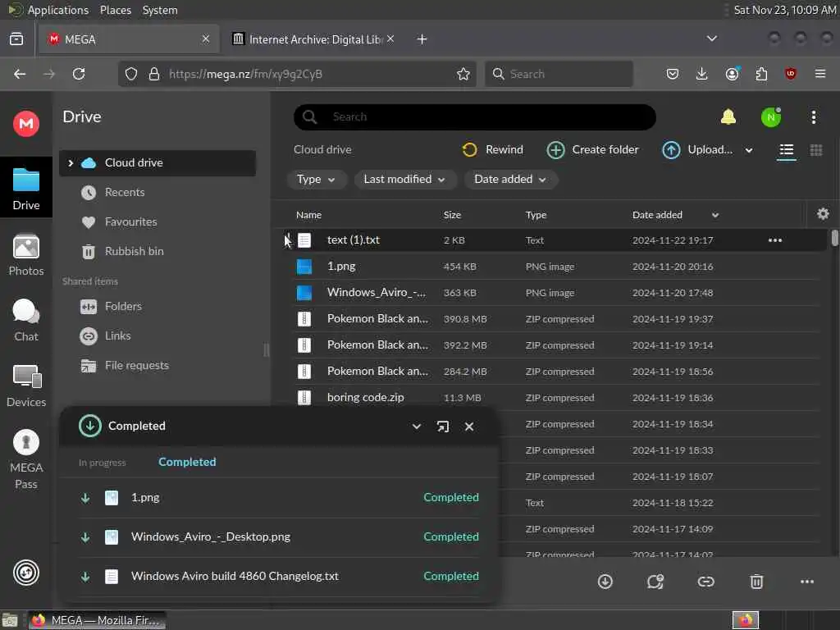Open the Last modified filter dropdown

[404, 180]
